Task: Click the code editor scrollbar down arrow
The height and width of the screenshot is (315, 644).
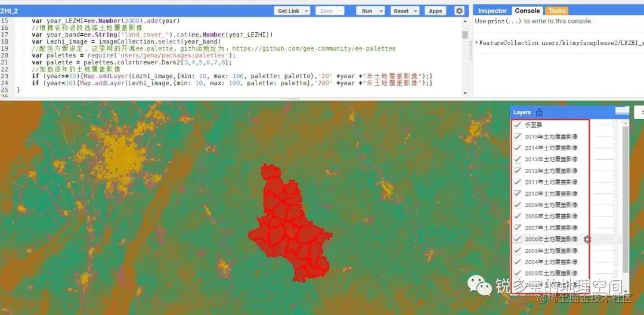Action: click(x=465, y=93)
